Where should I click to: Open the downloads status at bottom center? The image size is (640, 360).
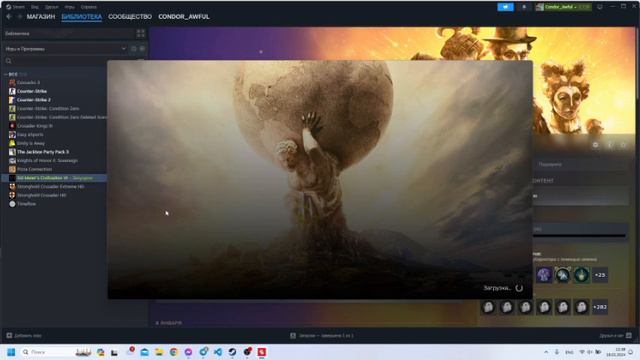pyautogui.click(x=322, y=336)
